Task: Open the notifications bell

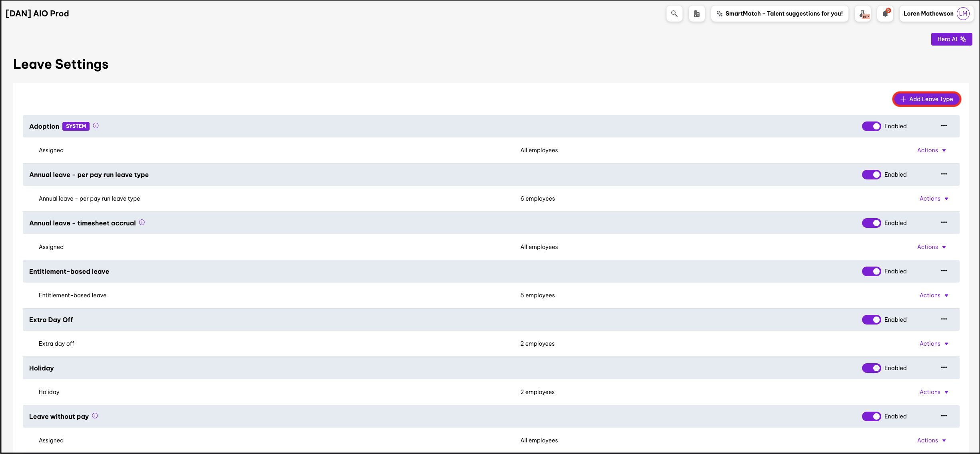Action: point(885,14)
